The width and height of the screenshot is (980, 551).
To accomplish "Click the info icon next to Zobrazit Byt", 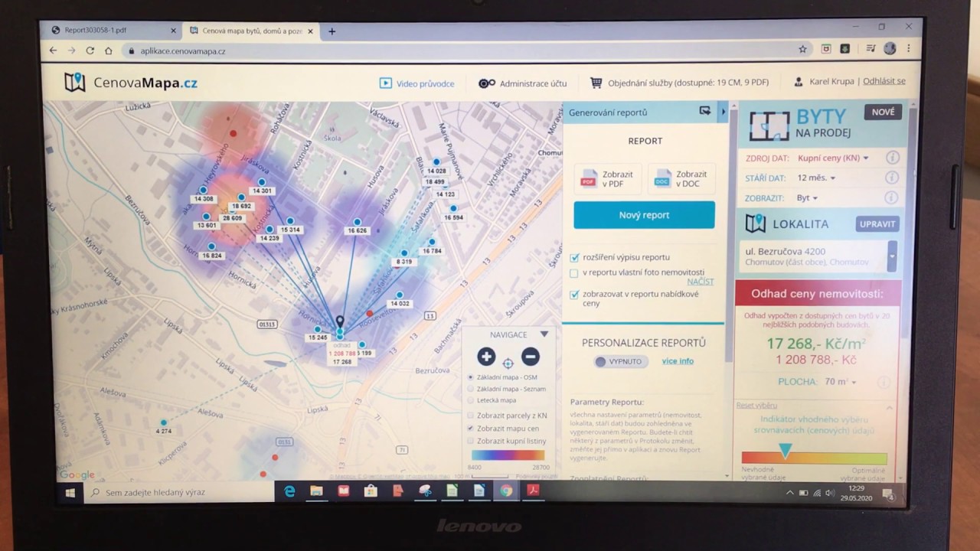I will 892,197.
